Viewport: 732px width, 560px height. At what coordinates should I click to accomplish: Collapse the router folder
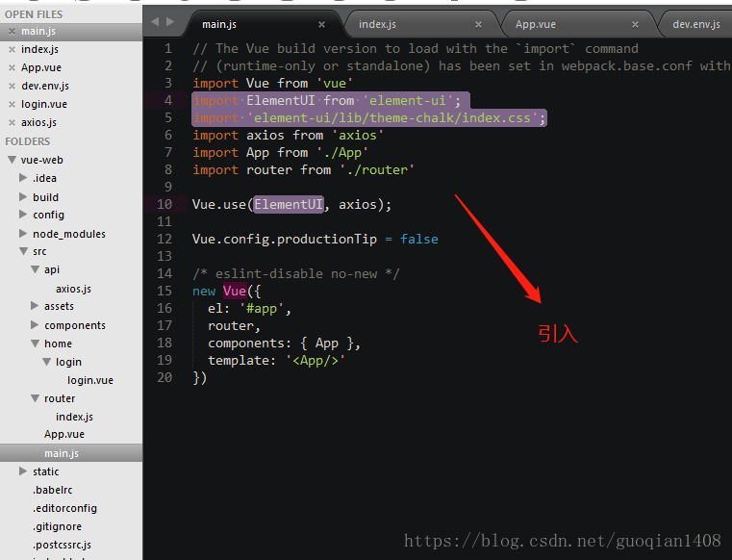35,398
